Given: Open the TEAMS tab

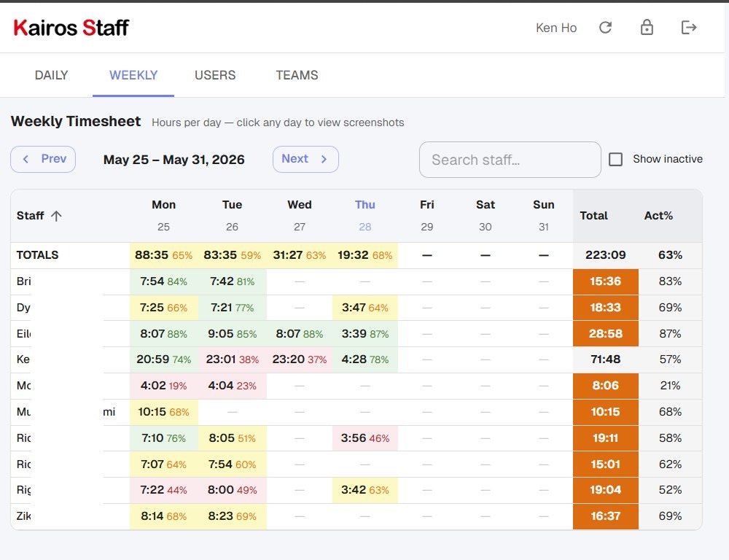Looking at the screenshot, I should [297, 75].
